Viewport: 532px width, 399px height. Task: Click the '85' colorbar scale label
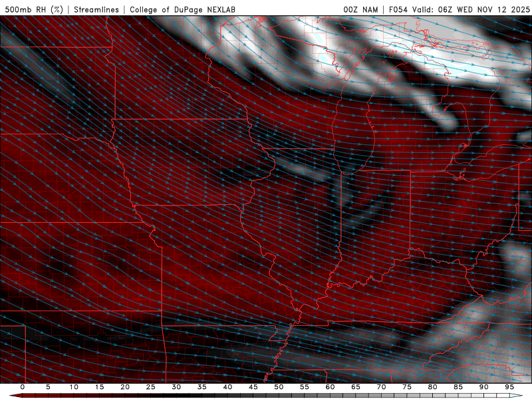point(458,387)
